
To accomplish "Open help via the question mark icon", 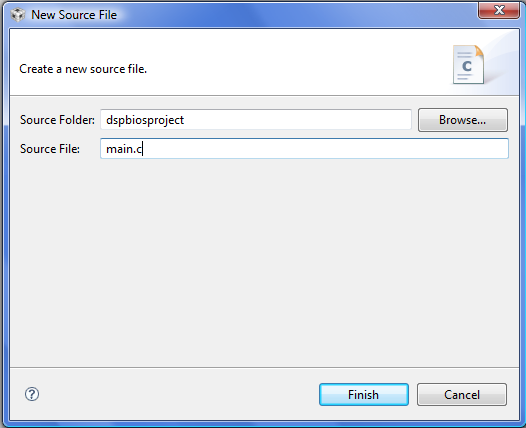I will coord(32,394).
